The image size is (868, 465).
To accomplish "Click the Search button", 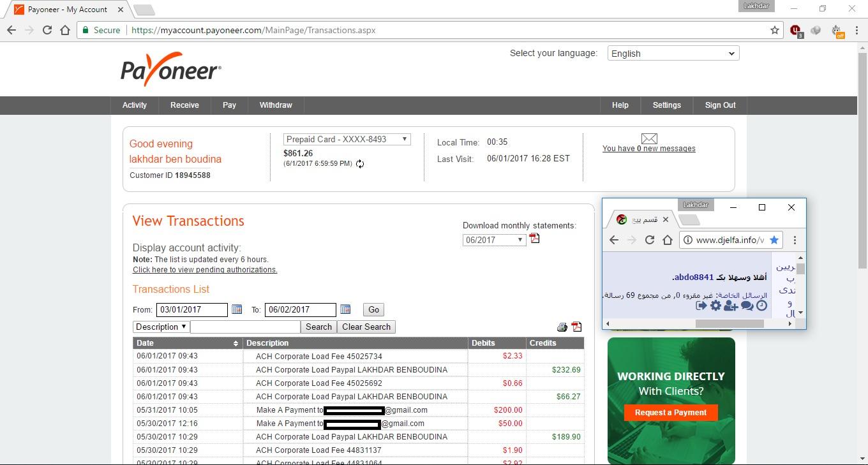I will [318, 327].
